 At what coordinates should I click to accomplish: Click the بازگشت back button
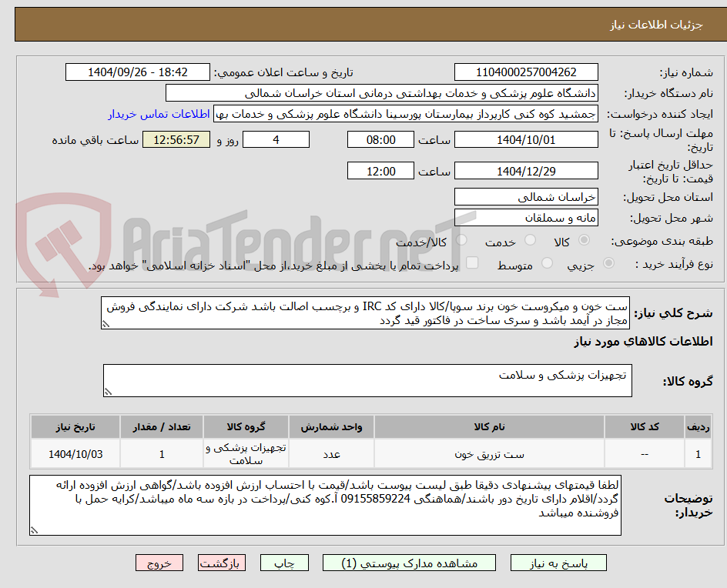coord(222,563)
